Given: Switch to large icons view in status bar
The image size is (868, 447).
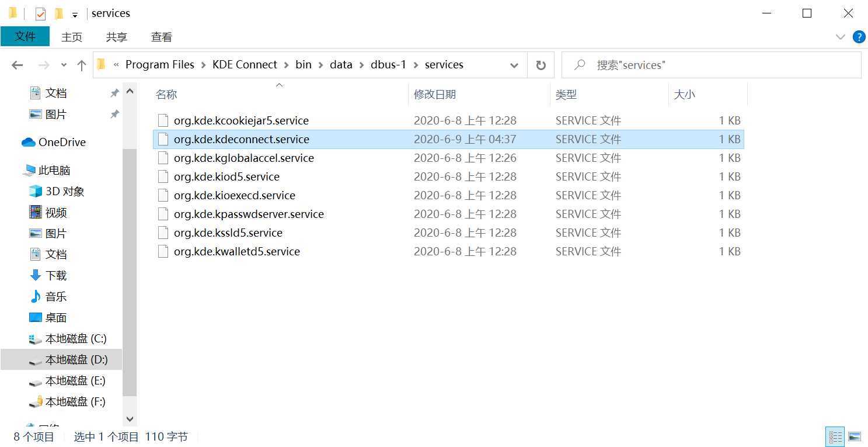Looking at the screenshot, I should [x=855, y=436].
